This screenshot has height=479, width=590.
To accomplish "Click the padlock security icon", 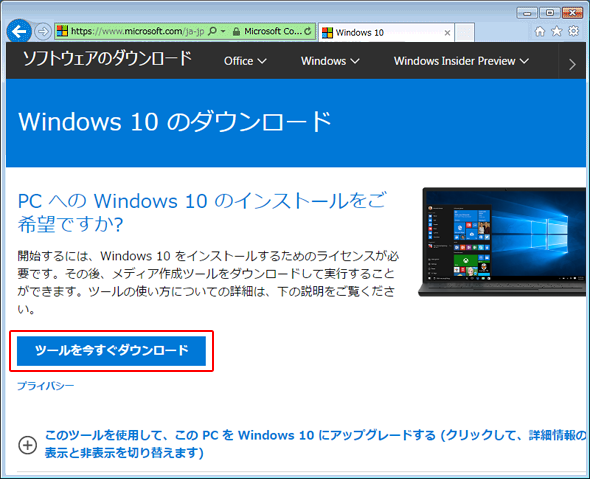I will pyautogui.click(x=236, y=32).
